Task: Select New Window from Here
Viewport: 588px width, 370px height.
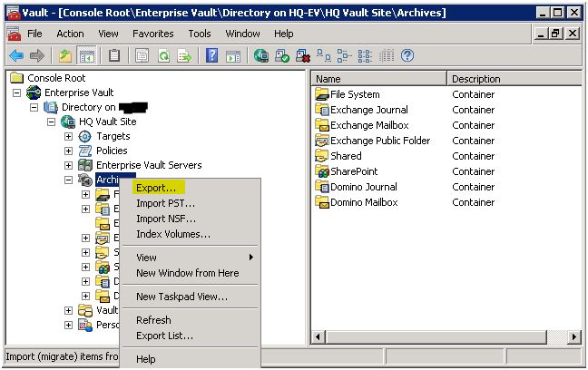Action: click(x=191, y=273)
